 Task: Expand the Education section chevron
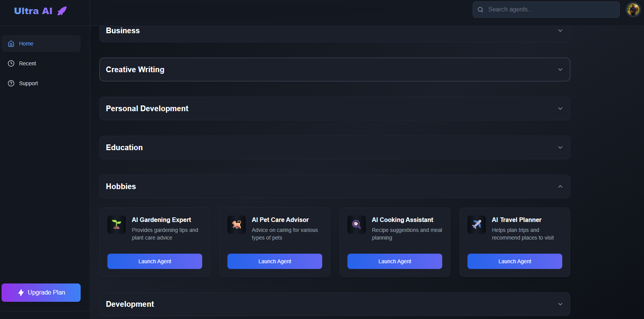coord(560,147)
